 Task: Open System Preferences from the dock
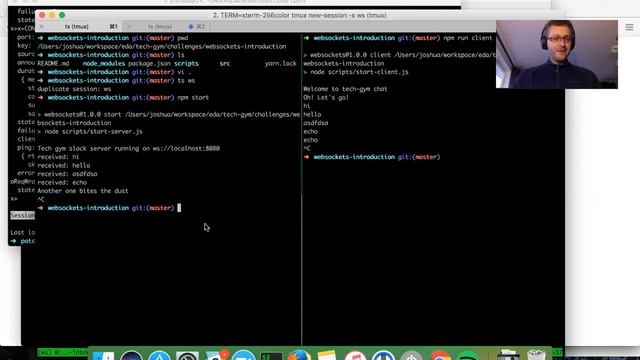pyautogui.click(x=187, y=356)
